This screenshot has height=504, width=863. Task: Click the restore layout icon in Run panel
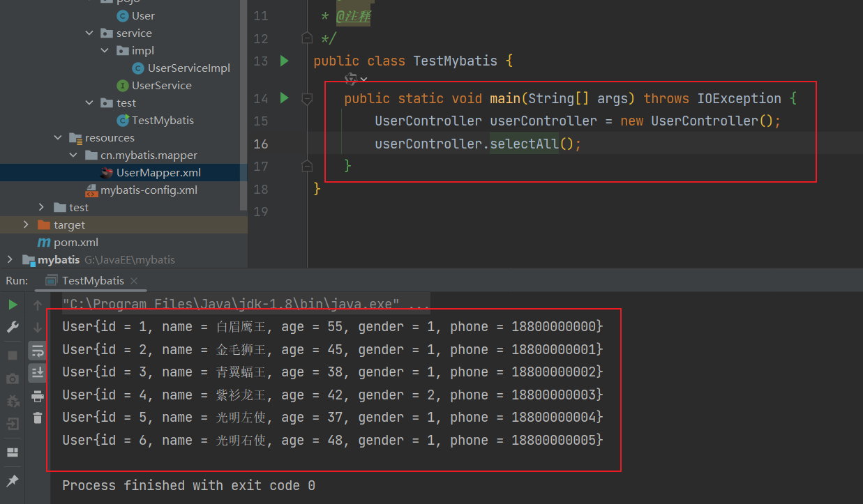13,452
